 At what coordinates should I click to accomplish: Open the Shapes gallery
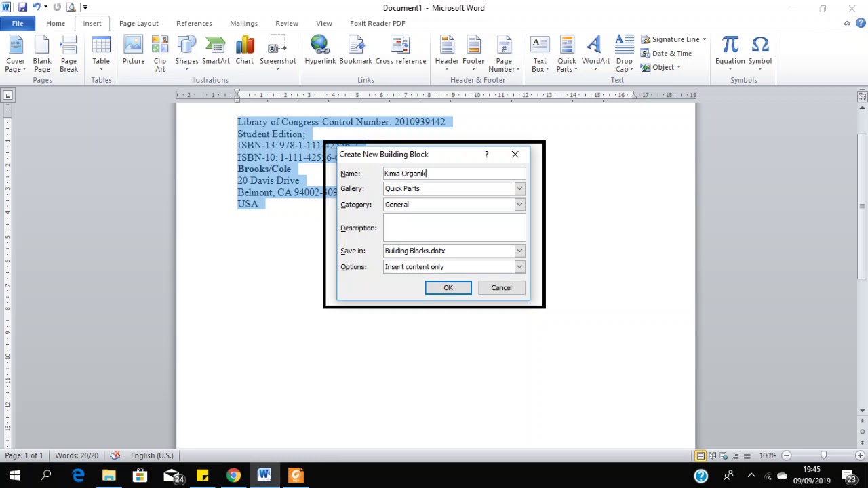(x=186, y=54)
